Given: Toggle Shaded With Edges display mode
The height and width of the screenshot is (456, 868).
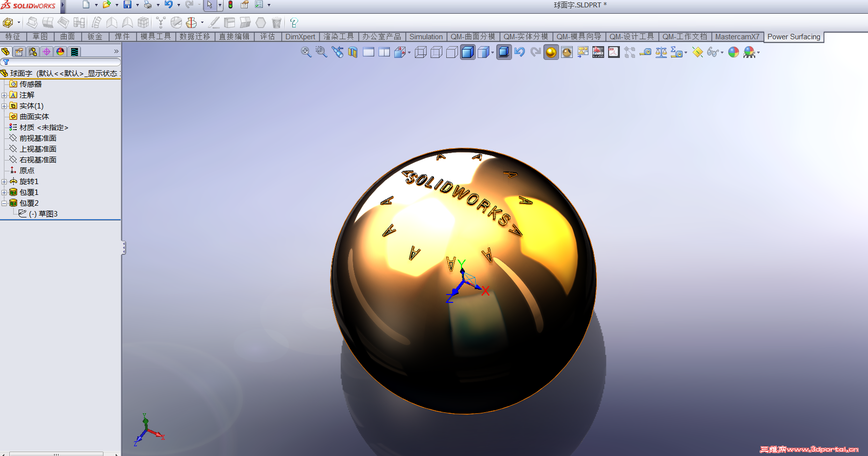Looking at the screenshot, I should click(x=468, y=52).
